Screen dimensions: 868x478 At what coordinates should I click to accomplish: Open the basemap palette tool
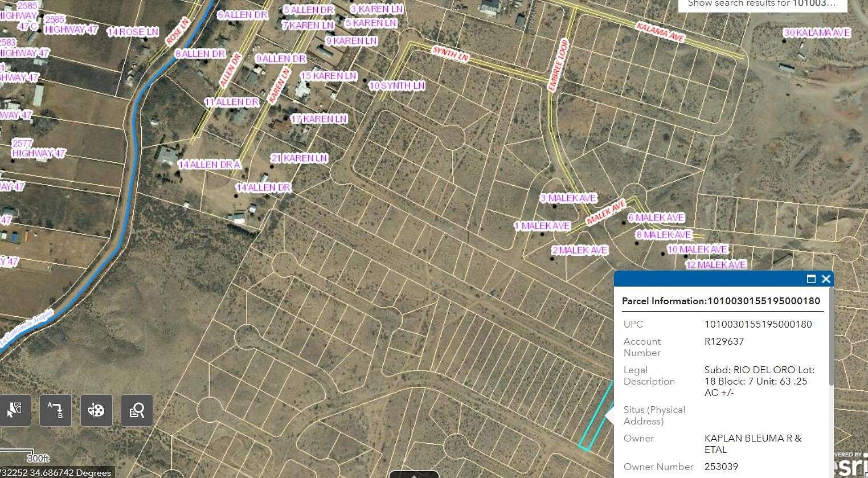point(96,410)
